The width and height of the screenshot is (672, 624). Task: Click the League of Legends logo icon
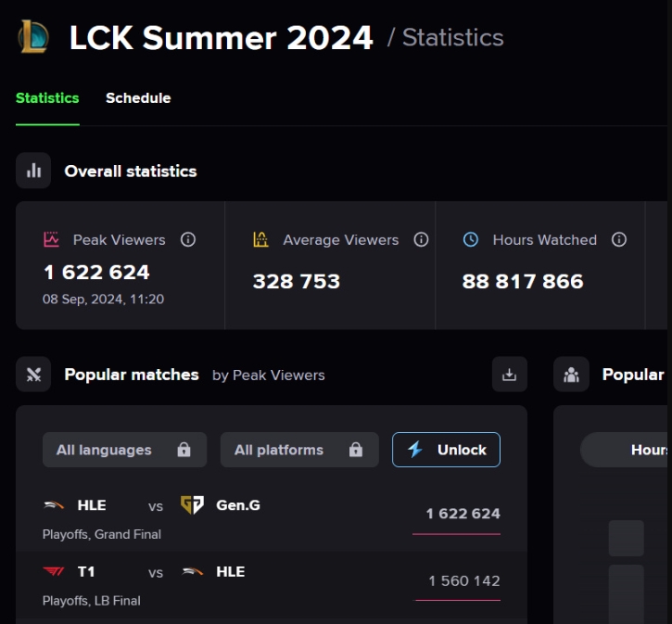click(34, 36)
